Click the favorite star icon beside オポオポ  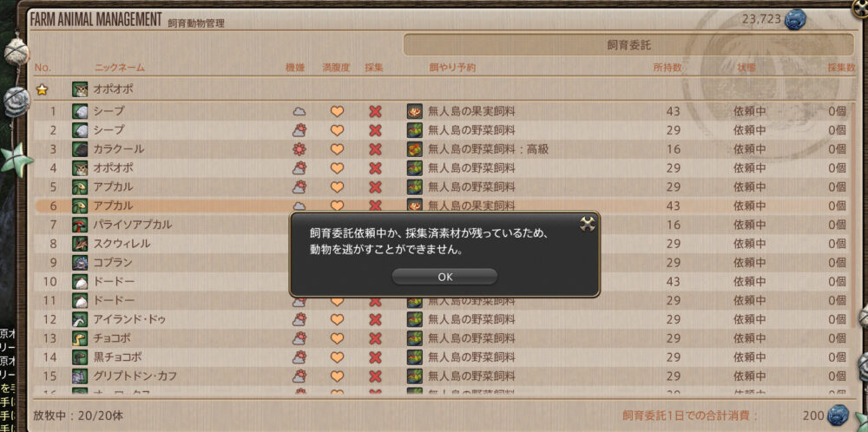point(42,89)
